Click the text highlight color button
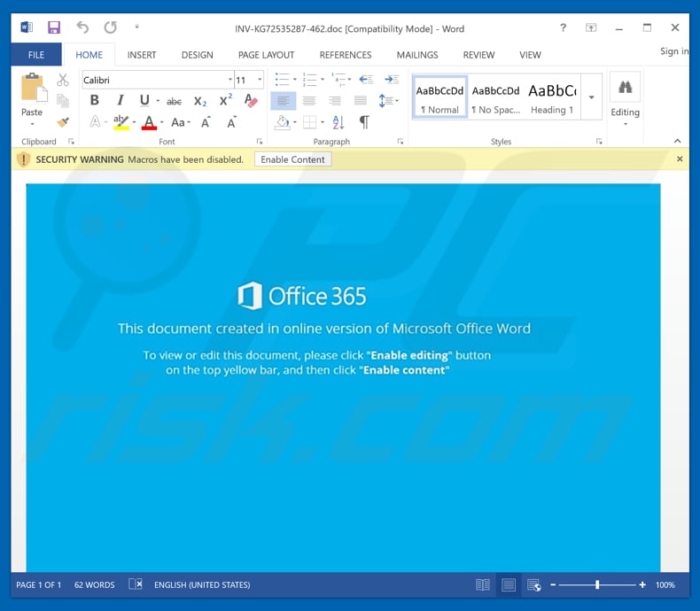Viewport: 700px width, 611px height. 121,122
